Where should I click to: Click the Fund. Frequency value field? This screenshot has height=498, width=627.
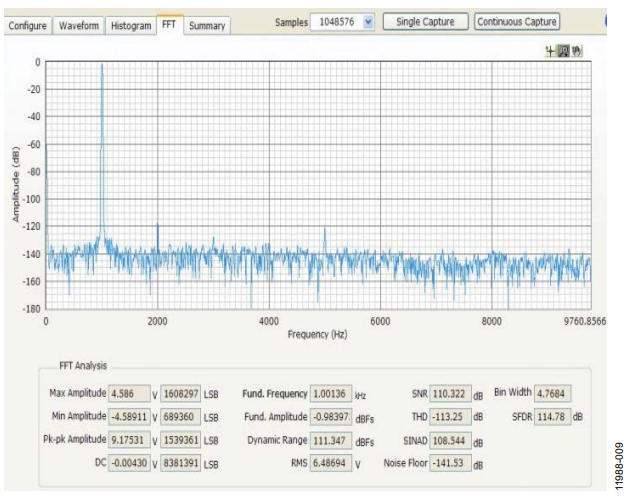[331, 394]
